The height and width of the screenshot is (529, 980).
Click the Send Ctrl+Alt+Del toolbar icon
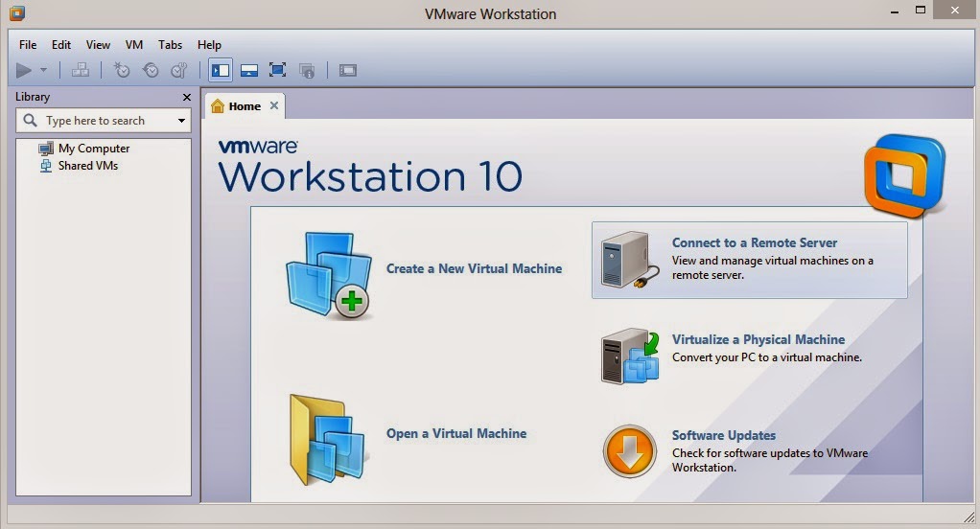(80, 70)
